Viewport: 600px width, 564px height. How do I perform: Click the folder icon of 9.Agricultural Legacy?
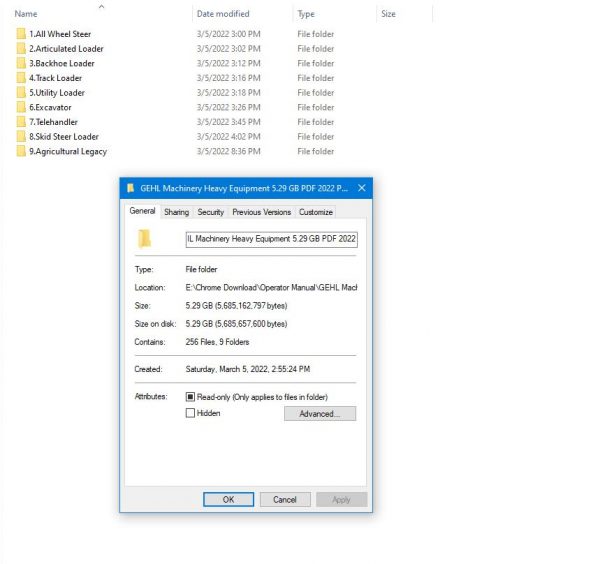coord(21,151)
